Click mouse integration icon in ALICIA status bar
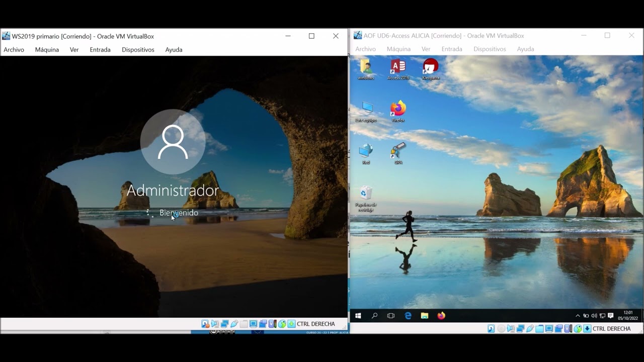 pos(578,328)
